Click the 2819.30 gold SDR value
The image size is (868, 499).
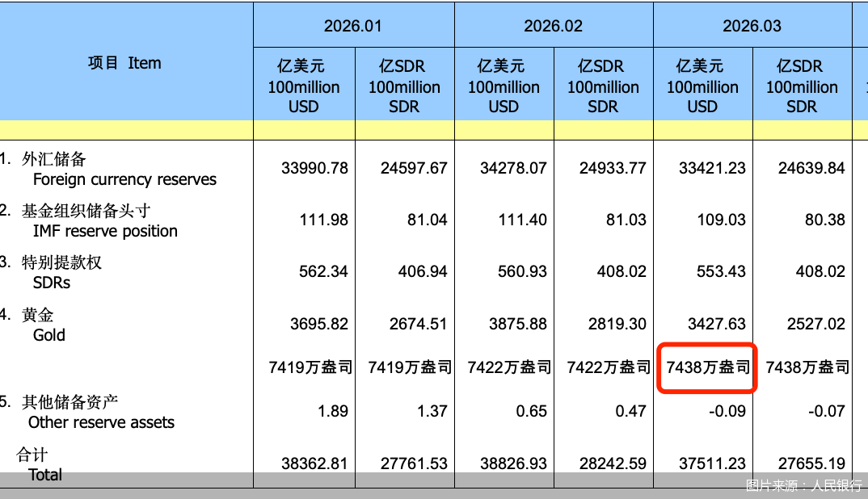click(613, 324)
